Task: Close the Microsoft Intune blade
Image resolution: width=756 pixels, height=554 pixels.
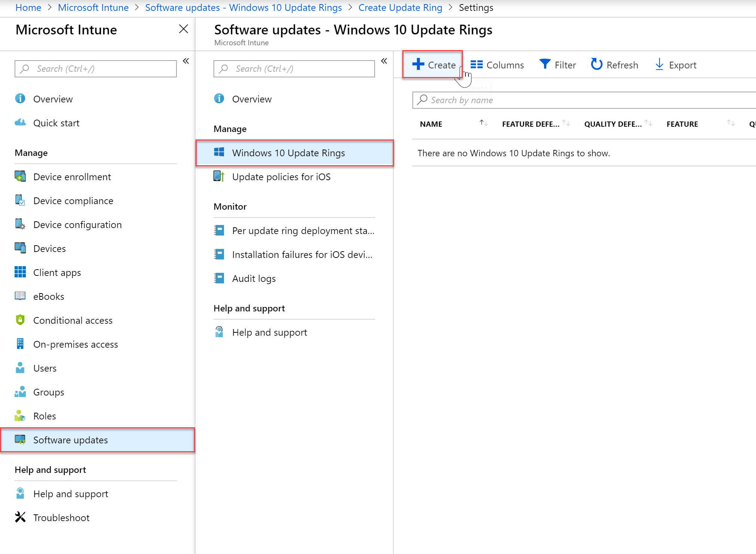Action: click(x=183, y=29)
